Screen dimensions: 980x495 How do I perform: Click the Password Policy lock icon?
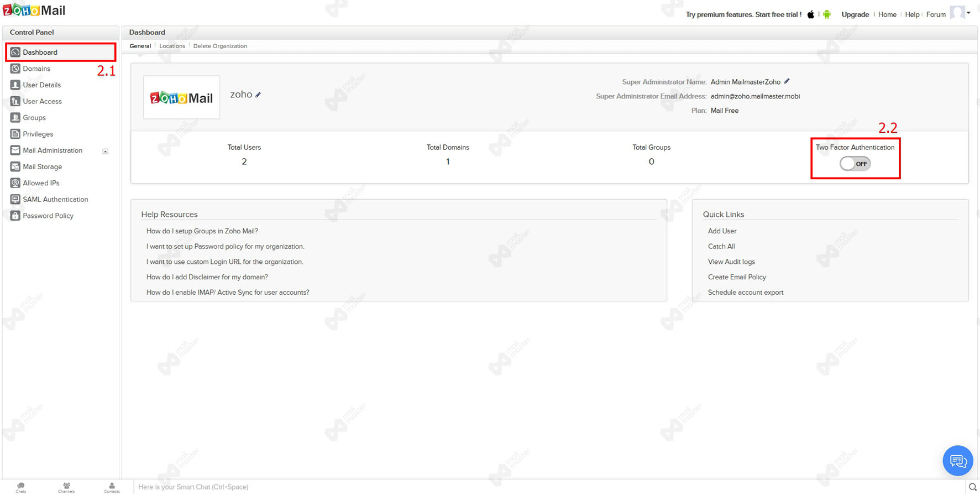(x=15, y=215)
